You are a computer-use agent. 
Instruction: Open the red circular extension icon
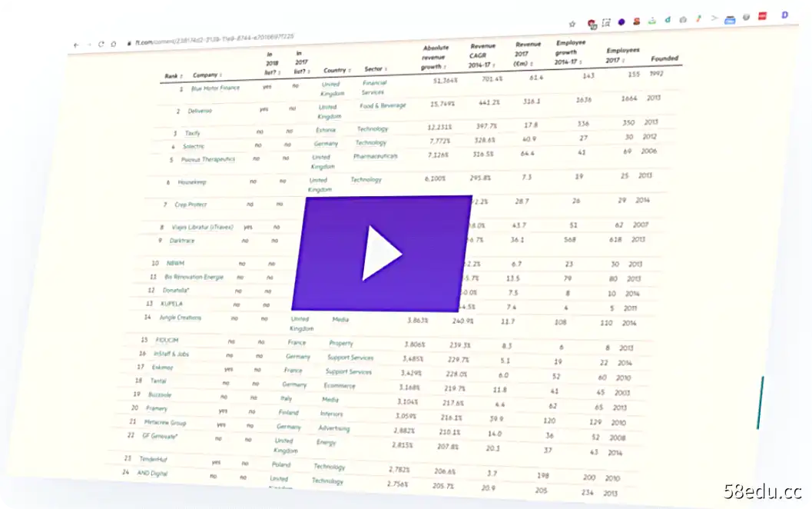[x=592, y=23]
